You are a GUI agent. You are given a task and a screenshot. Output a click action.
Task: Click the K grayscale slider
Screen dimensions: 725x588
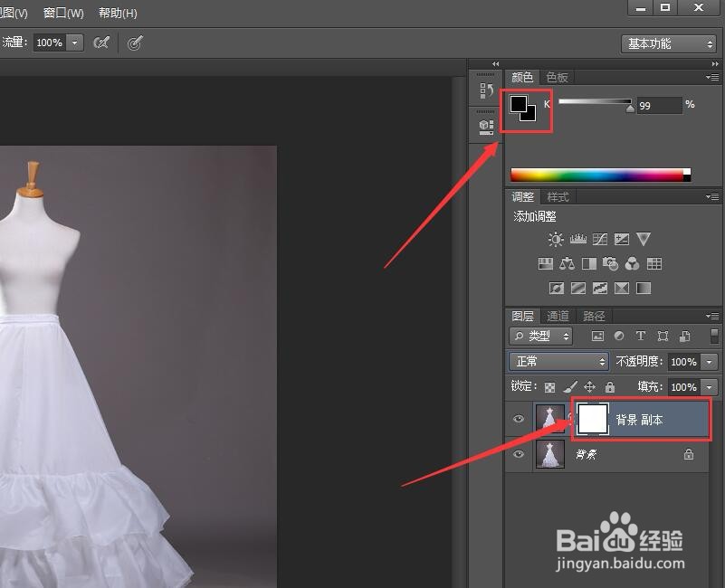click(x=595, y=101)
